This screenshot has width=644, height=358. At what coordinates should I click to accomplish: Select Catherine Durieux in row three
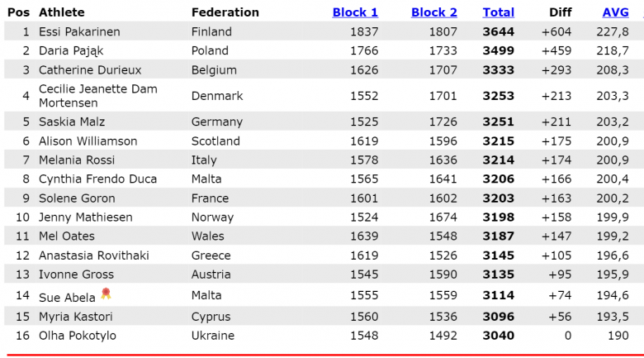(x=90, y=70)
